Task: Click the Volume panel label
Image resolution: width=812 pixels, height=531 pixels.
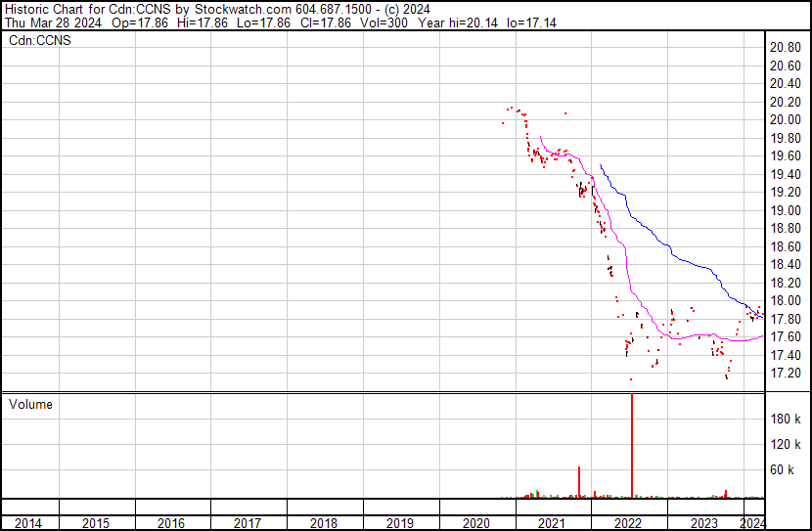Action: coord(31,404)
